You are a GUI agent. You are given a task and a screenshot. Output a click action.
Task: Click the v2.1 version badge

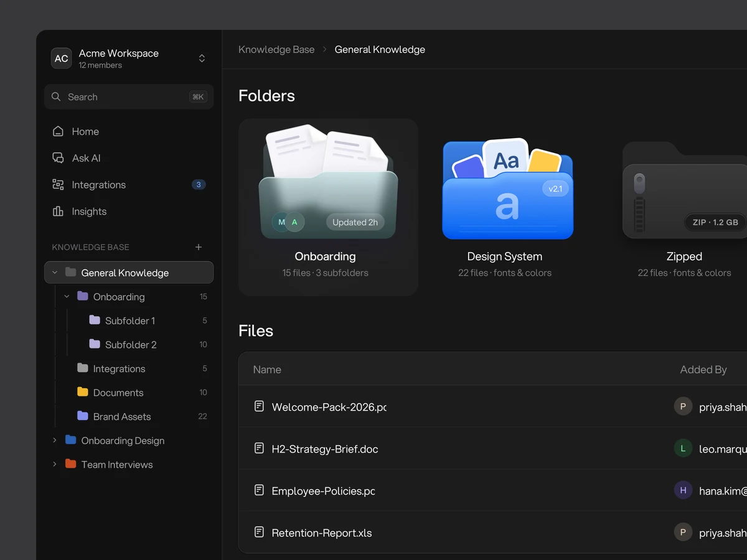[555, 189]
